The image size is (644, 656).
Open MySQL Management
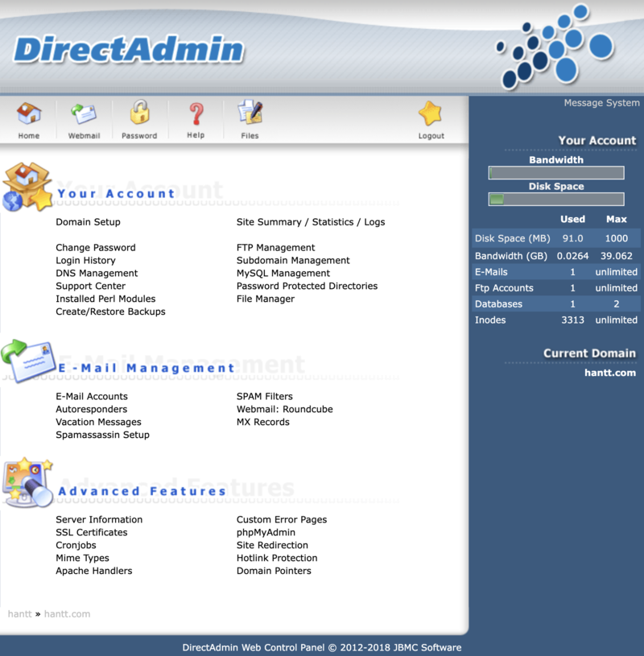(283, 273)
